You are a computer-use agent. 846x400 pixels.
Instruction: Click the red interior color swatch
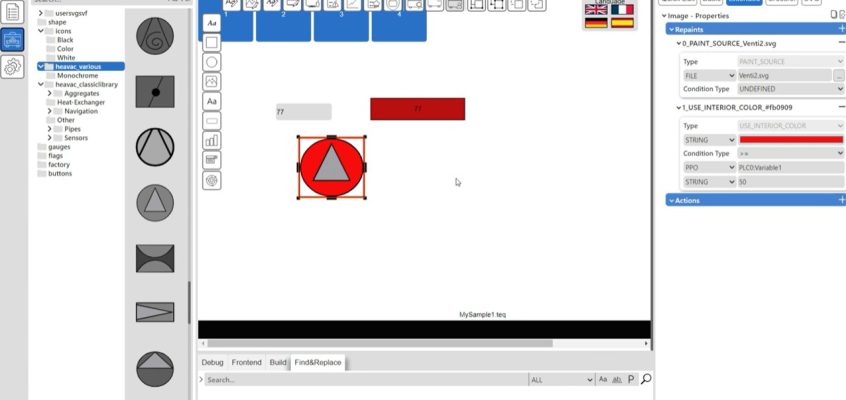click(x=790, y=140)
